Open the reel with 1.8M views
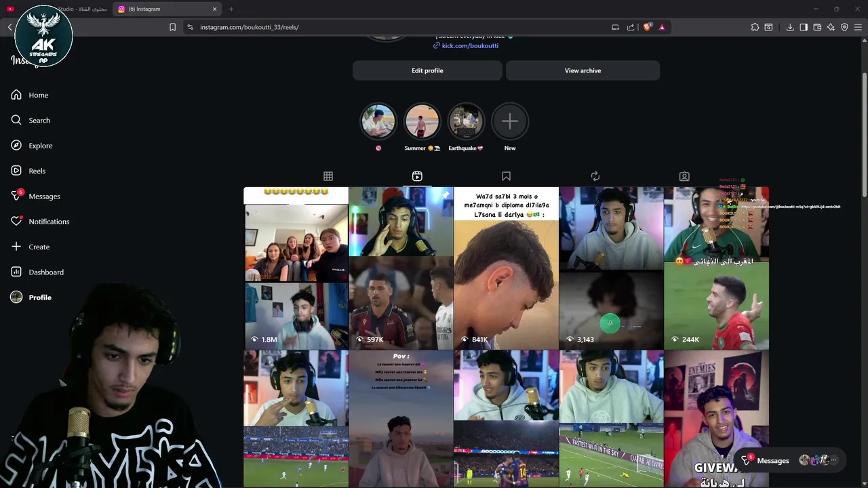Screen dimensions: 868x488 [296, 268]
